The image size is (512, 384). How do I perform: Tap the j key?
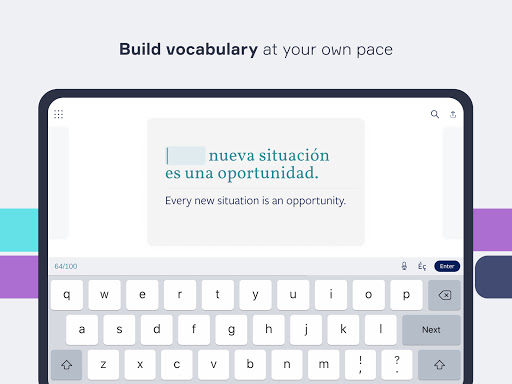click(306, 330)
